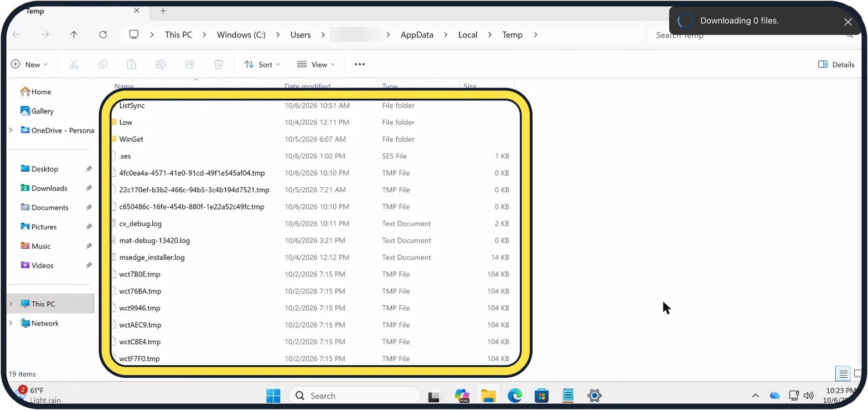
Task: Click the Copy icon in toolbar
Action: (102, 64)
